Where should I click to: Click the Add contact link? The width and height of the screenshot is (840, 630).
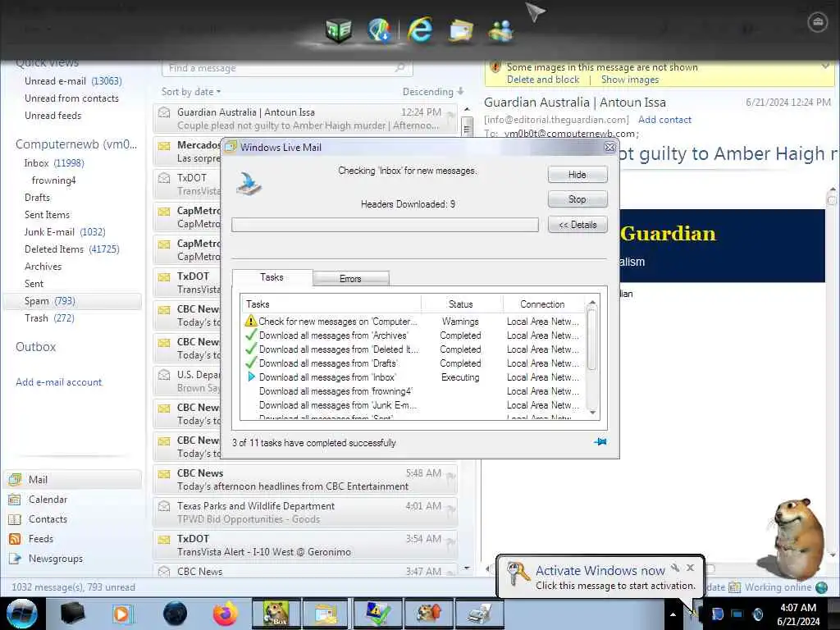click(x=664, y=120)
